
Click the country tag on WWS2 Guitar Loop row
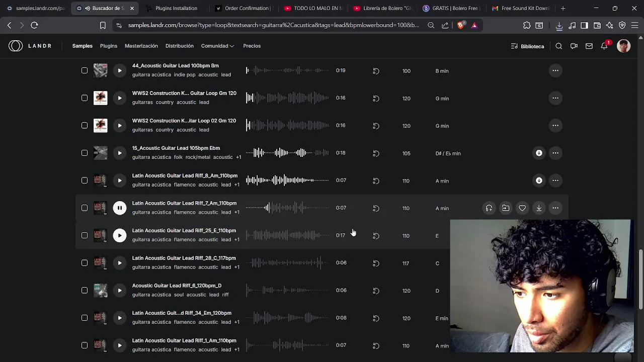[x=165, y=102]
